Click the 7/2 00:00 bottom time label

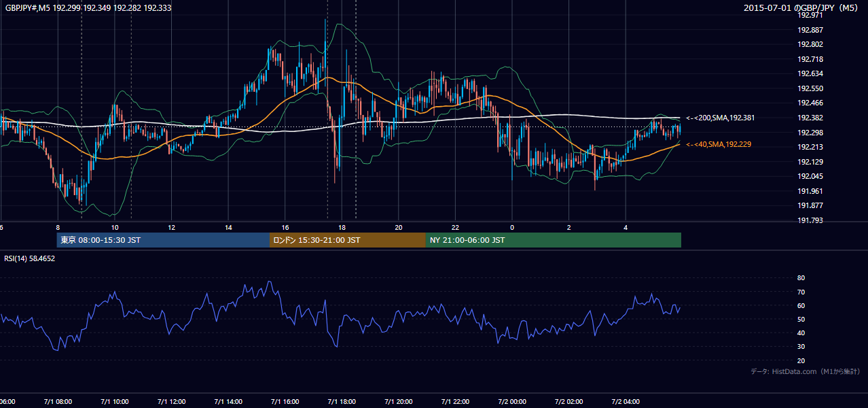click(512, 402)
